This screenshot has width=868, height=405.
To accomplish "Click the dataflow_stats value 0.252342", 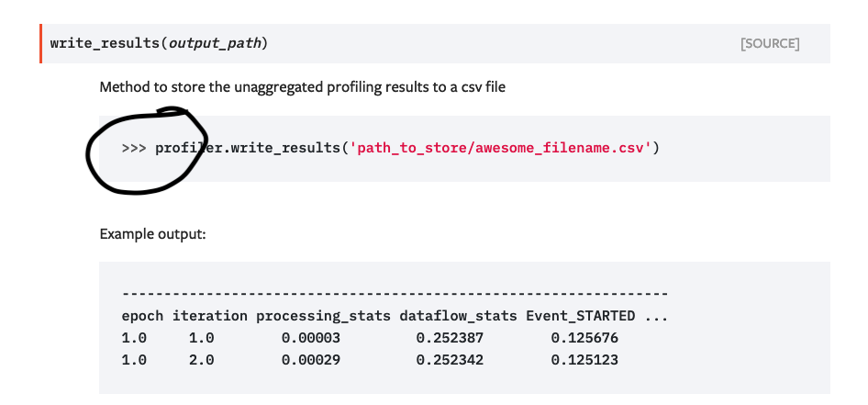I will 450,360.
